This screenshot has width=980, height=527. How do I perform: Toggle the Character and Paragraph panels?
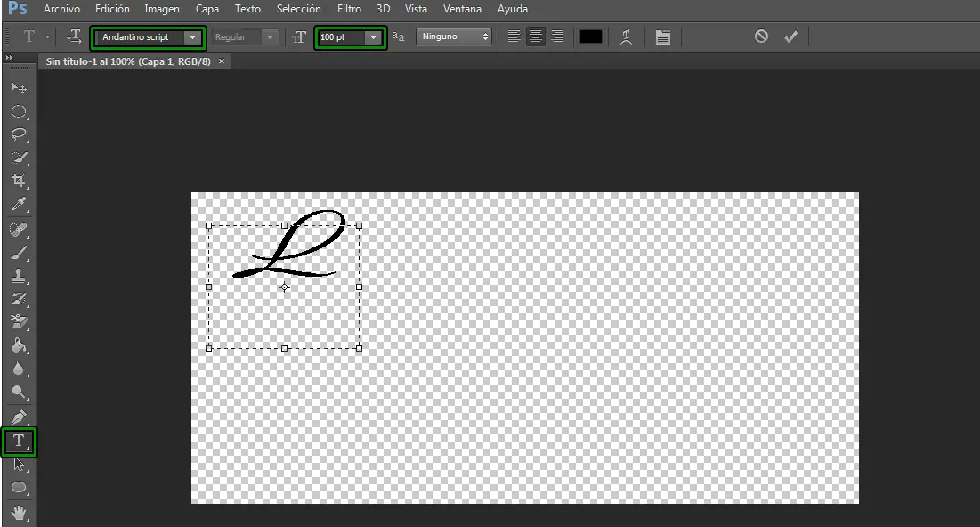pyautogui.click(x=662, y=36)
